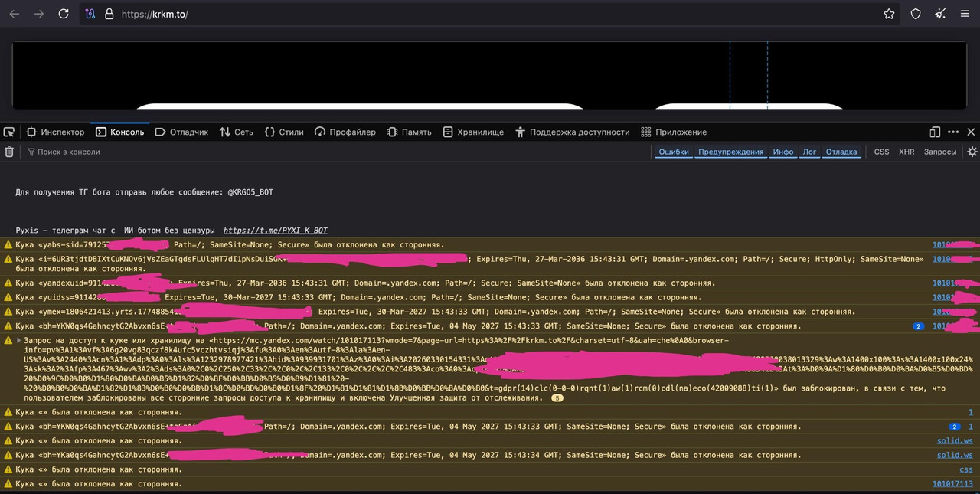
Task: Bookmark this page with the star
Action: 889,14
